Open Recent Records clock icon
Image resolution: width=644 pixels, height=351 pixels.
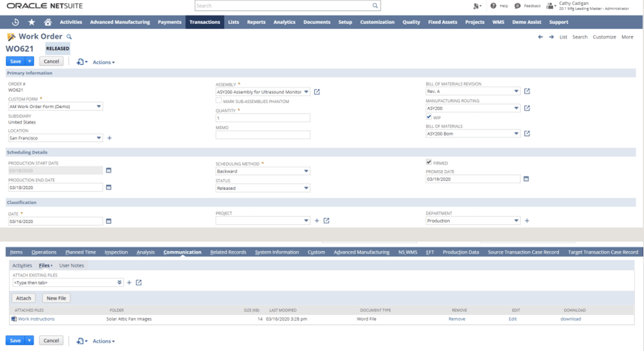click(15, 22)
